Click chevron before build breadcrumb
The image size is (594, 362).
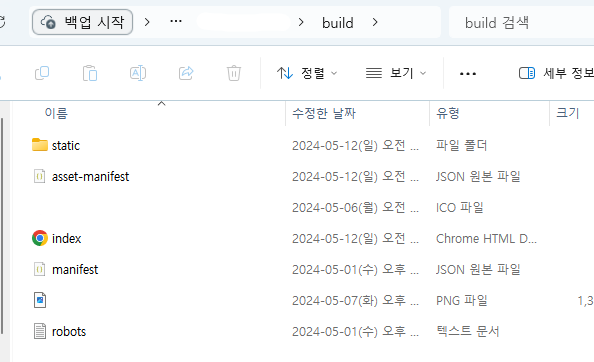click(301, 22)
